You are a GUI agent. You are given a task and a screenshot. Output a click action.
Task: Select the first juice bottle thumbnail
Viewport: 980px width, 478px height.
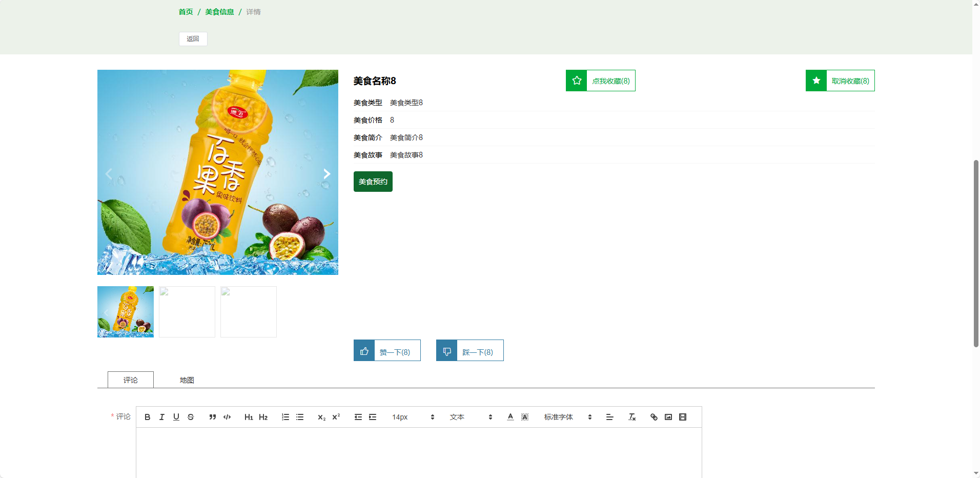(x=126, y=312)
